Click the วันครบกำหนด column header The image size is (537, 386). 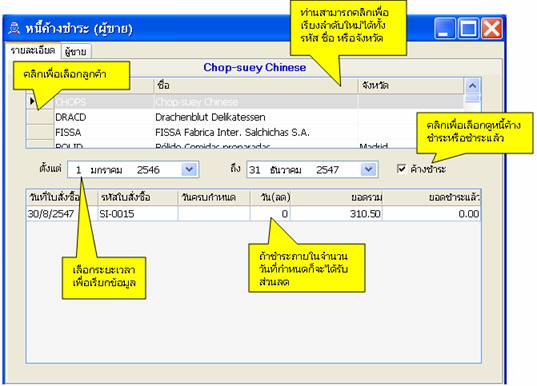pyautogui.click(x=214, y=198)
